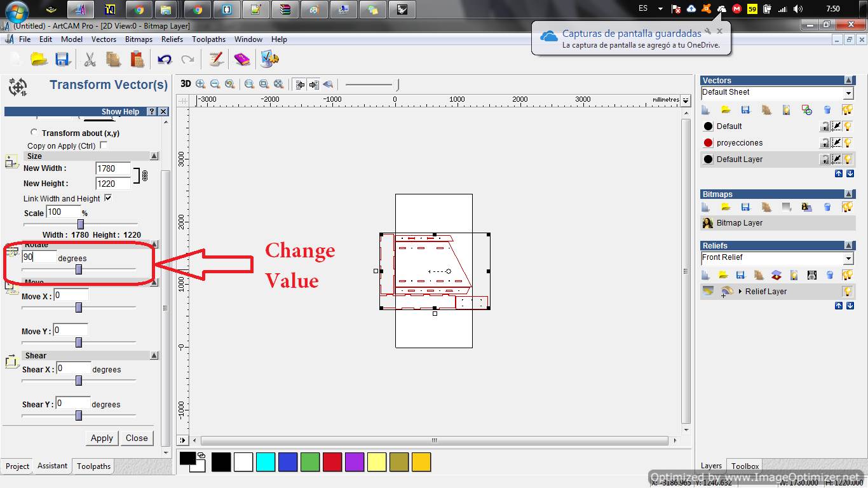
Task: Click the Transform Vectors tool icon
Action: click(x=18, y=86)
